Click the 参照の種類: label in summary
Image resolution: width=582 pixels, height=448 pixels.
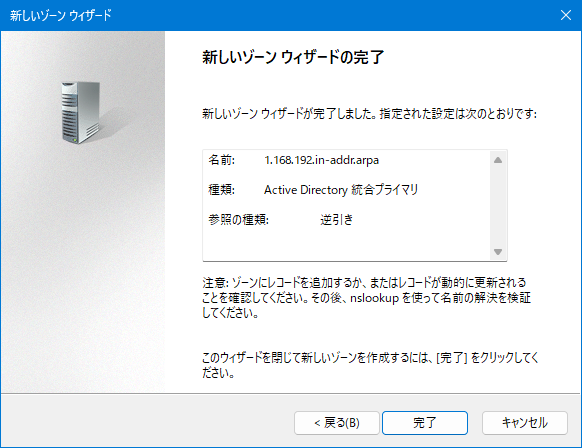(x=239, y=219)
